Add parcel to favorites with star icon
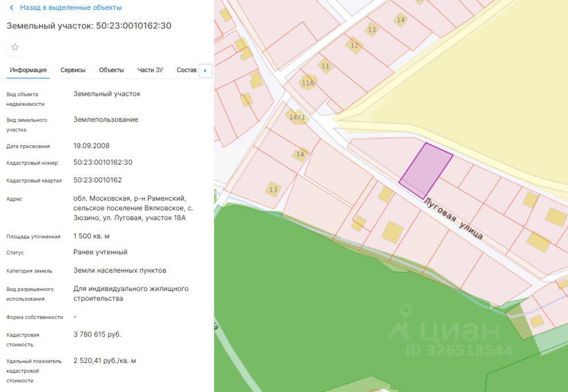Image resolution: width=568 pixels, height=392 pixels. pos(15,47)
